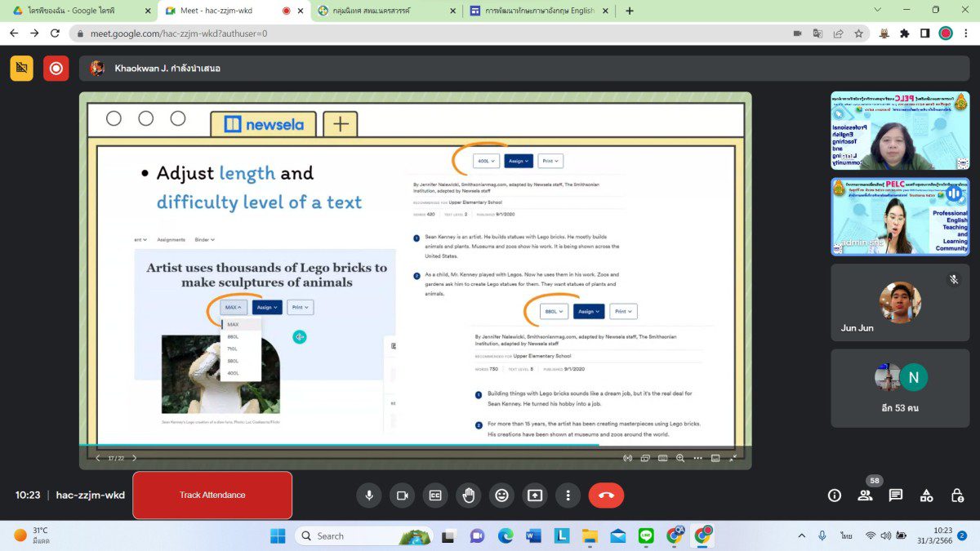This screenshot has width=980, height=551.
Task: Open the extensions puzzle menu
Action: 905,33
